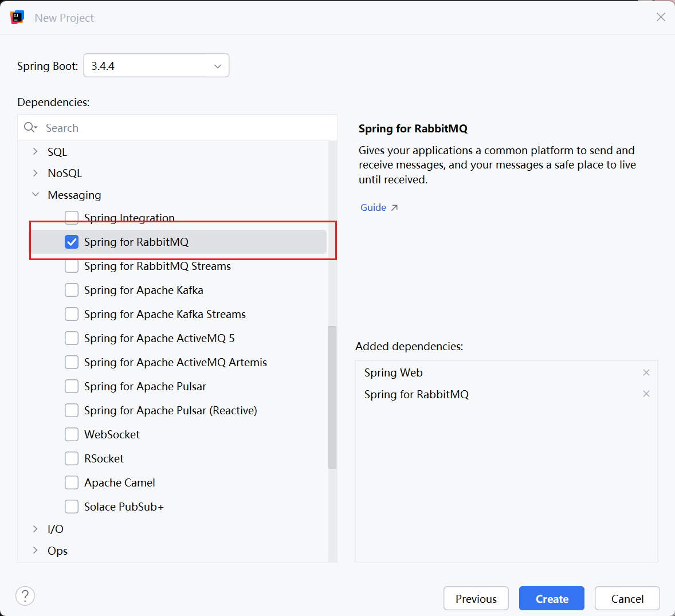Select the RSocket row label
The width and height of the screenshot is (675, 616).
[104, 459]
